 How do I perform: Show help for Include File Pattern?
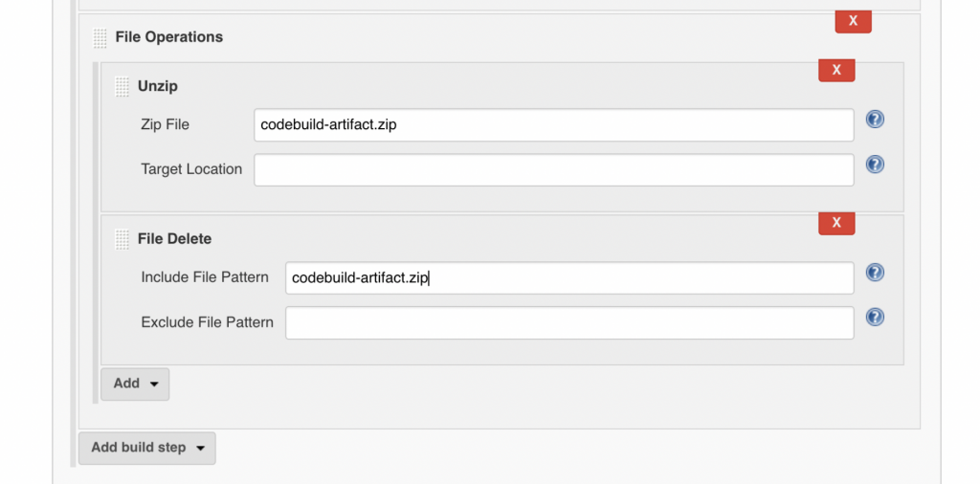(x=875, y=273)
